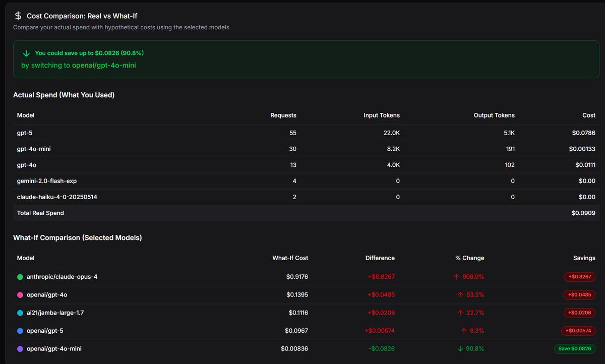Click the red up arrow next to 6.3%
The width and height of the screenshot is (605, 364).
(465, 331)
